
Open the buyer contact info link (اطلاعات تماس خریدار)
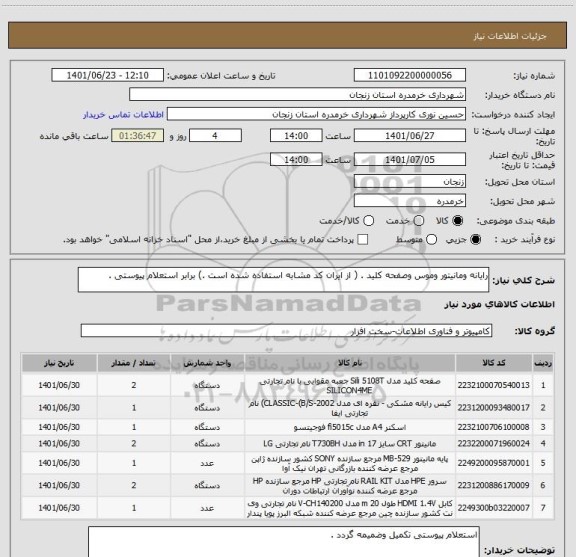tap(123, 115)
